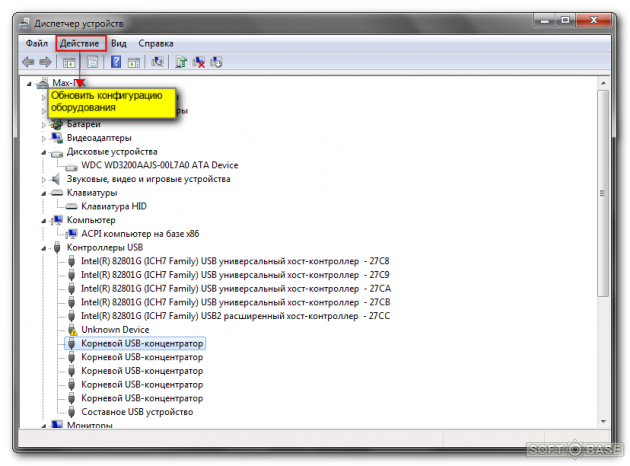Open the Справка menu
Screen dimensions: 630x466
coord(155,44)
